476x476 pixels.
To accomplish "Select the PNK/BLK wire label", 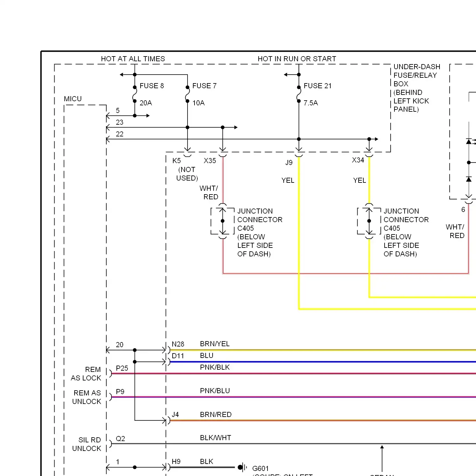I will 215,367.
